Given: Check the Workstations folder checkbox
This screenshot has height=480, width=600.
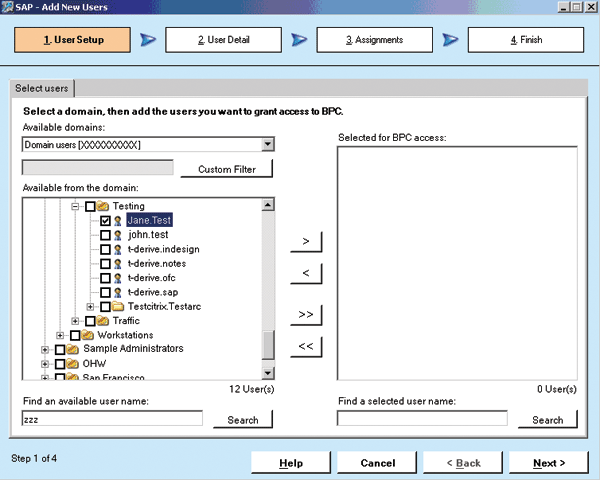Looking at the screenshot, I should pos(75,335).
